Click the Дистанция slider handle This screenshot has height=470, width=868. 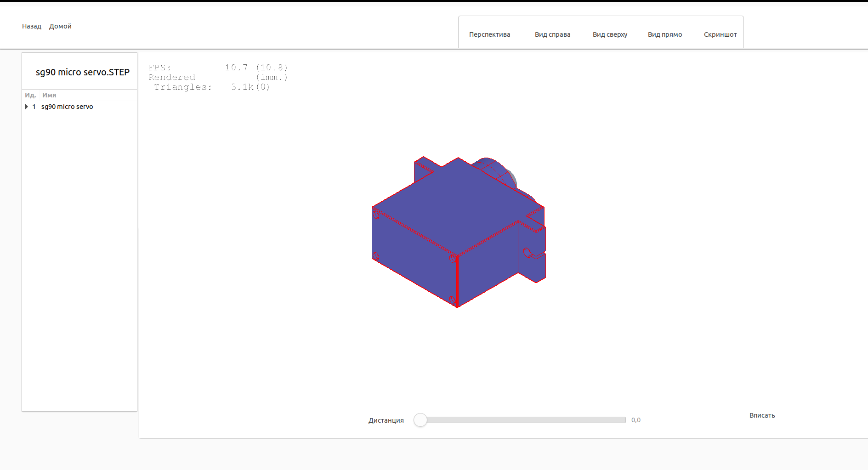420,420
